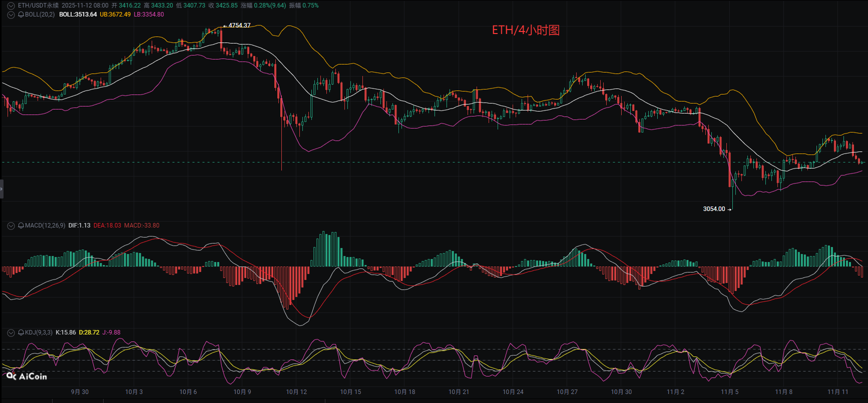
Task: Click the 9月 30 date on time axis
Action: (x=80, y=392)
